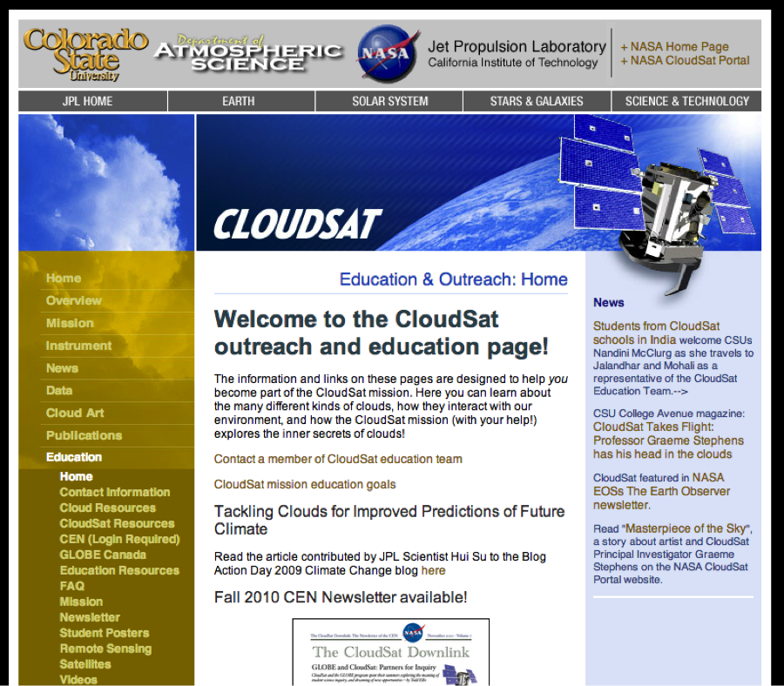
Task: Open News in sidebar menu
Action: click(x=62, y=368)
